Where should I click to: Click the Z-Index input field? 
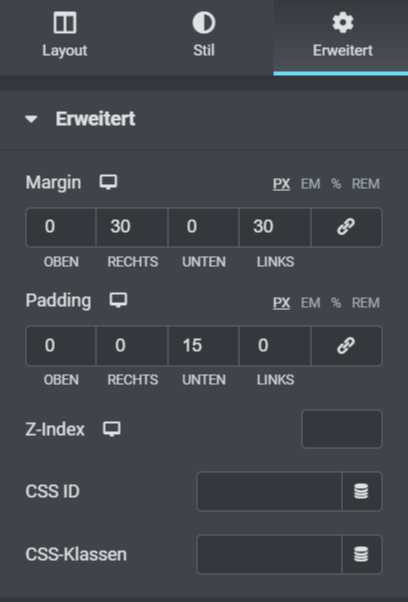[342, 429]
